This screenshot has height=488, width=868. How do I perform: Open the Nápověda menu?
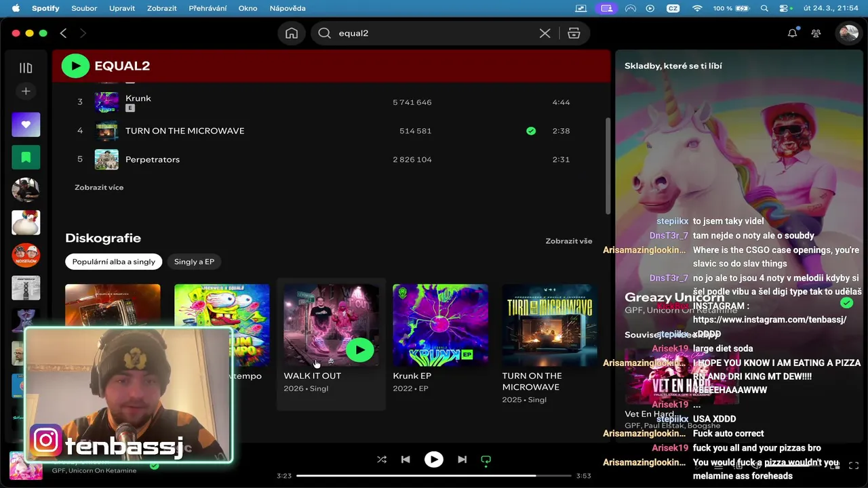pos(288,8)
